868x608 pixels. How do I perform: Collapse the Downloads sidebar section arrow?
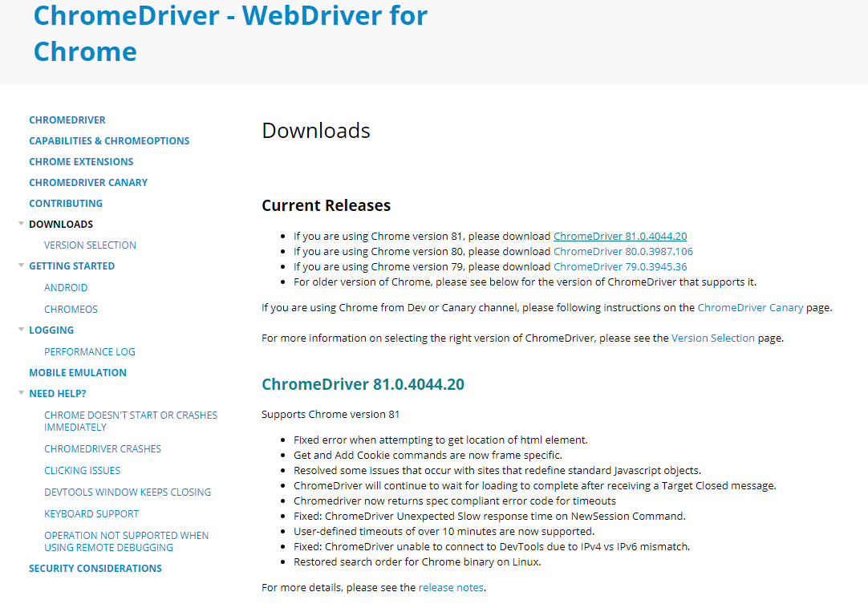tap(21, 224)
